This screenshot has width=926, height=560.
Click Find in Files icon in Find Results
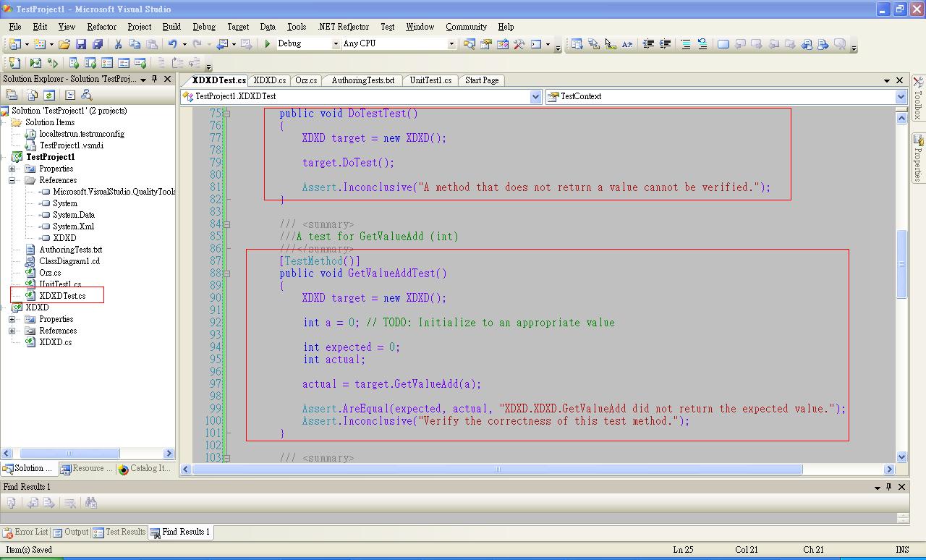pos(91,503)
